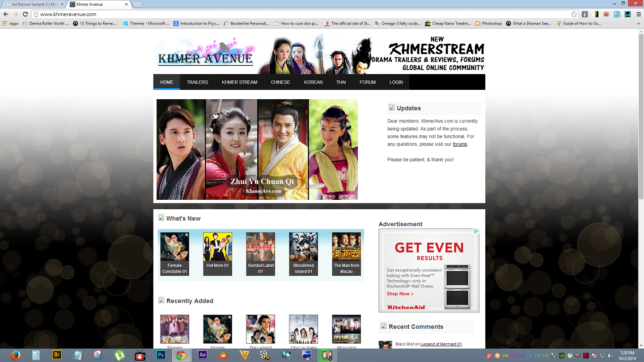Select the KOREAN navigation menu item
The image size is (644, 362).
[x=313, y=82]
